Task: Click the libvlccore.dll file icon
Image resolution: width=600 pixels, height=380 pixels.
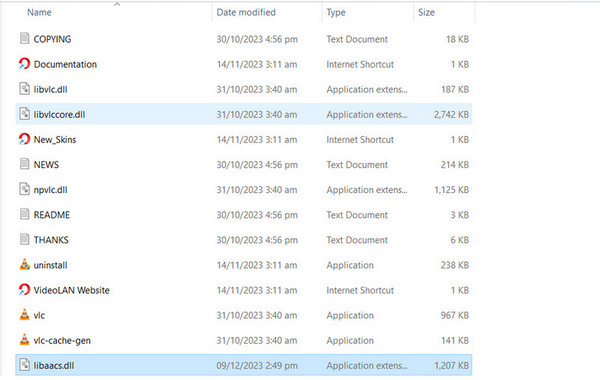Action: 24,114
